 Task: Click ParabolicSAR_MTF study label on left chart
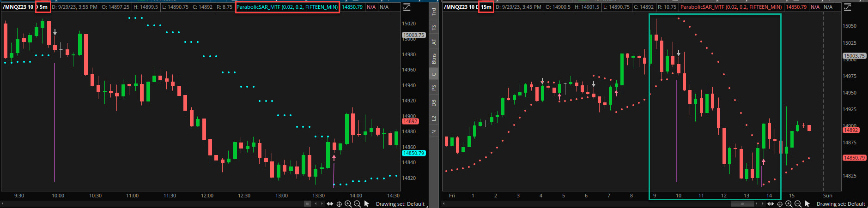287,7
